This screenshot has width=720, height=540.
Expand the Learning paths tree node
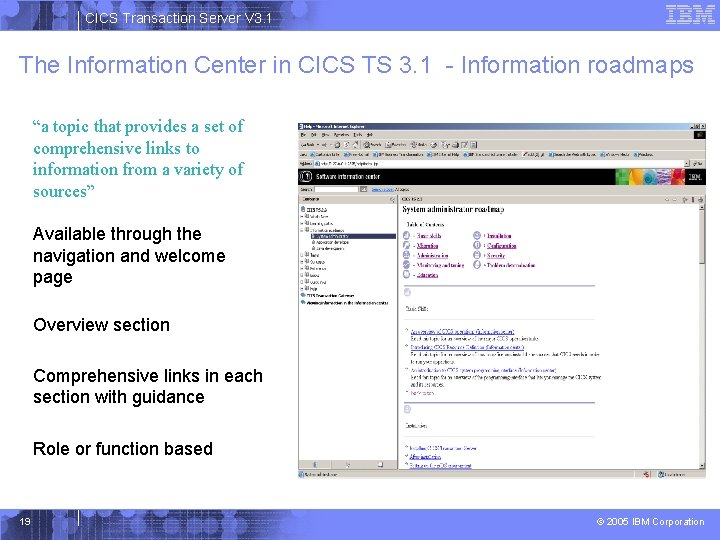[302, 223]
